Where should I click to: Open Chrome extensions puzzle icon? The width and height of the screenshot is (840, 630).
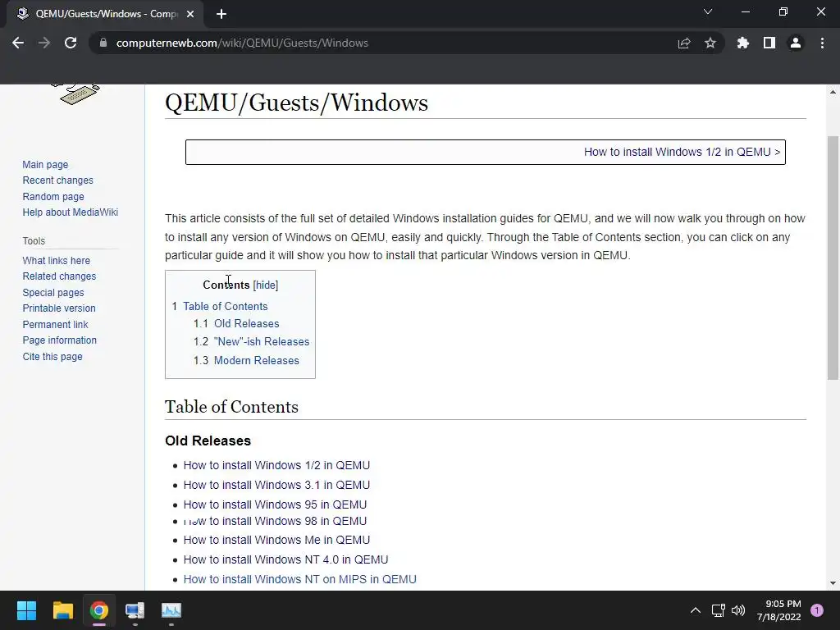pyautogui.click(x=742, y=43)
